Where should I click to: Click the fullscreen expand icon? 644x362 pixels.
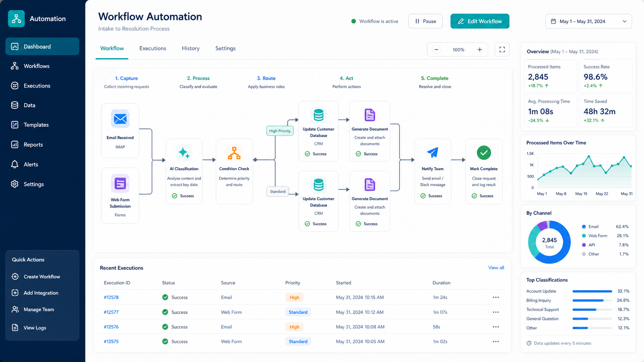coord(502,50)
